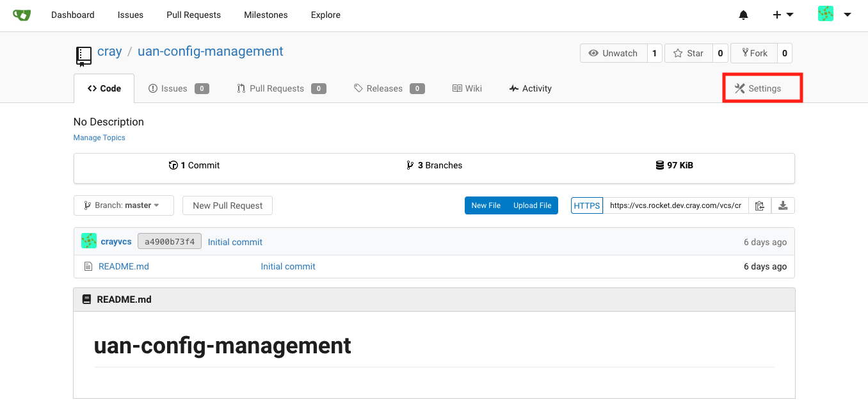This screenshot has width=868, height=409.
Task: Open README.md via its file icon
Action: [x=88, y=266]
